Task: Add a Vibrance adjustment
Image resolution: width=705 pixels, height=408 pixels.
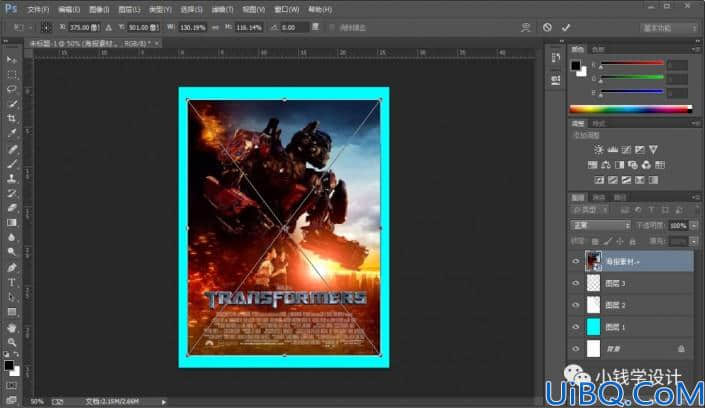Action: tap(653, 149)
